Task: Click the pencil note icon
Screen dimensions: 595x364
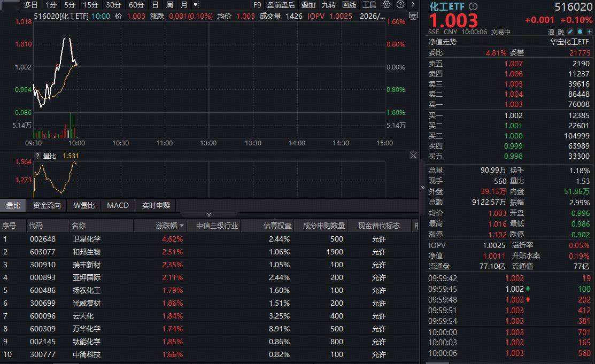Action: (x=571, y=32)
